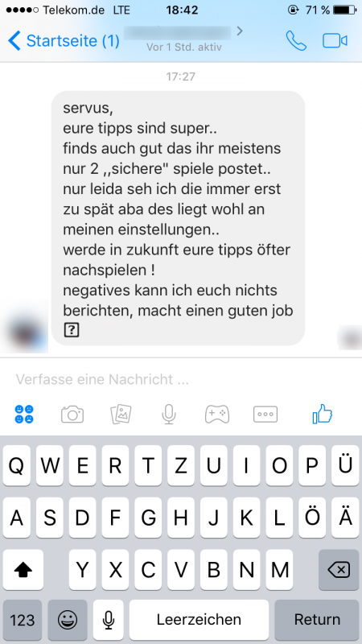
Task: Start a voice call with phone icon
Action: click(x=296, y=41)
